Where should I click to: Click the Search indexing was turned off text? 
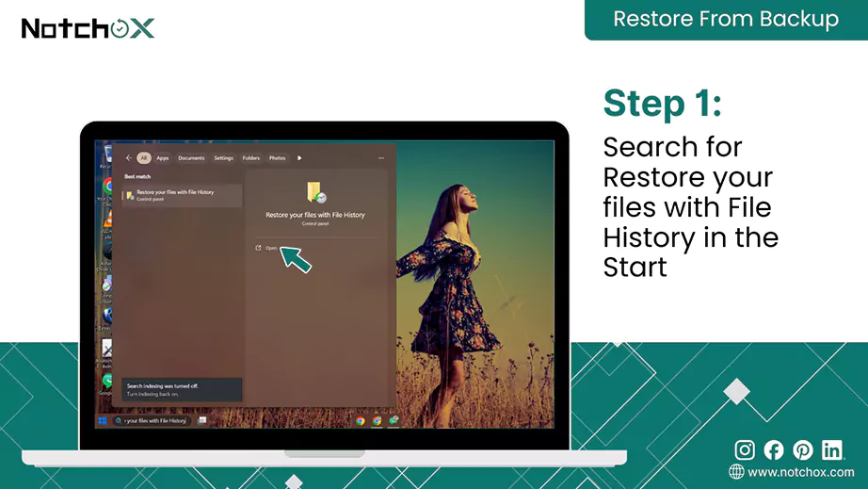(163, 386)
